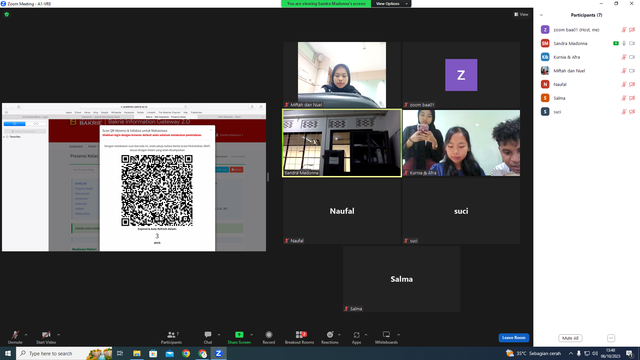Toggle Miftah dan Nuel's muted mic icon
This screenshot has width=640, height=360.
[x=624, y=71]
